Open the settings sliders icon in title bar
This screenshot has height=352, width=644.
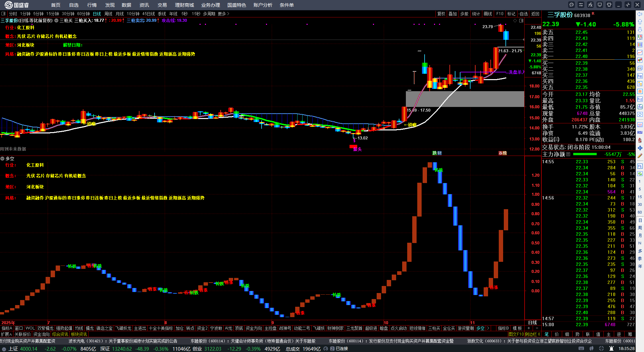(x=581, y=5)
